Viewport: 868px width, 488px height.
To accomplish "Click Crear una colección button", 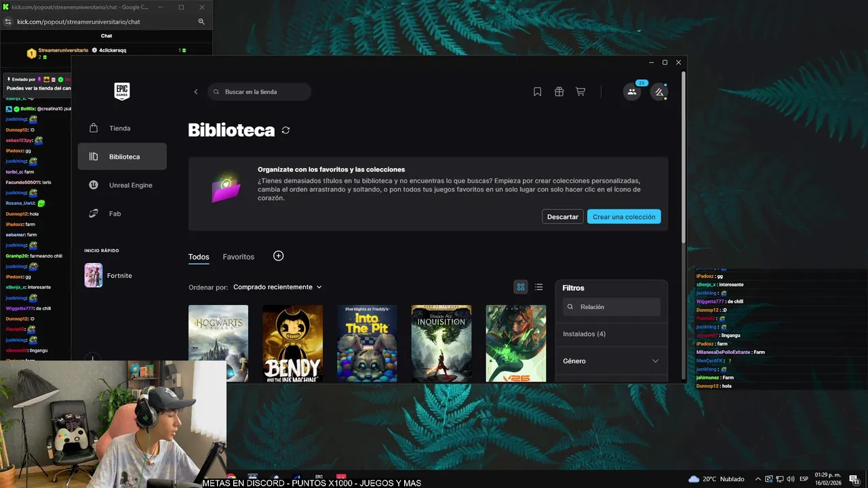I will coord(624,217).
